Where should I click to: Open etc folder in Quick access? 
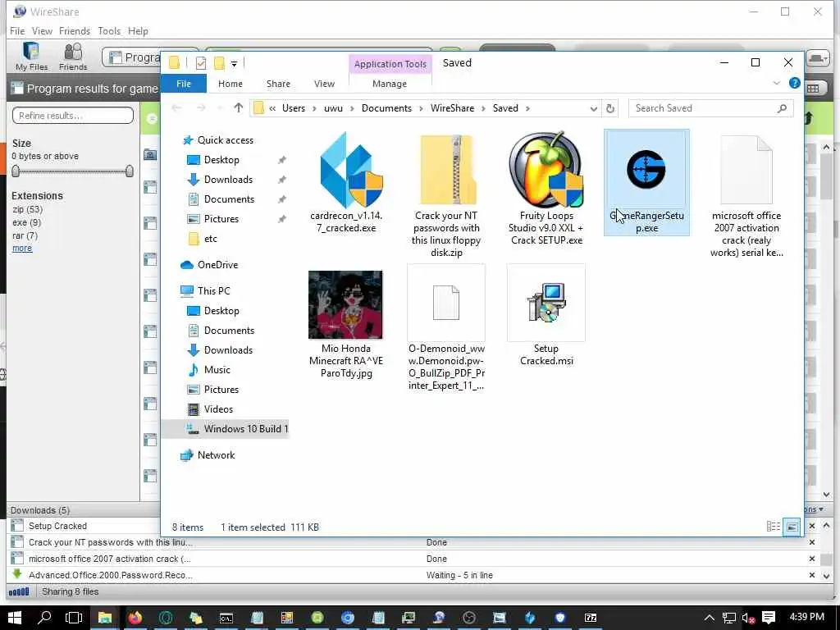211,239
